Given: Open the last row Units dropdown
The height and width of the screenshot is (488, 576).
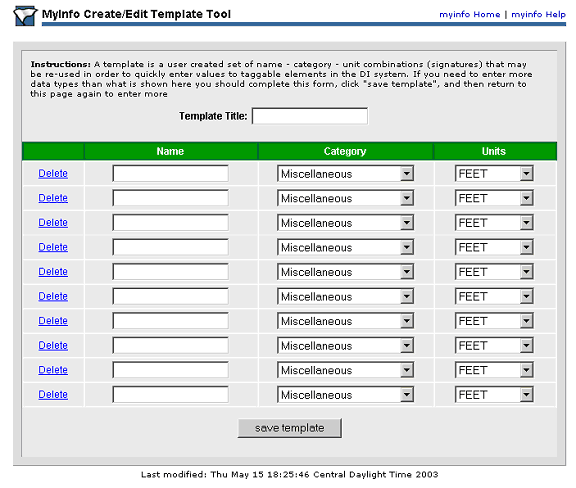Looking at the screenshot, I should click(494, 395).
